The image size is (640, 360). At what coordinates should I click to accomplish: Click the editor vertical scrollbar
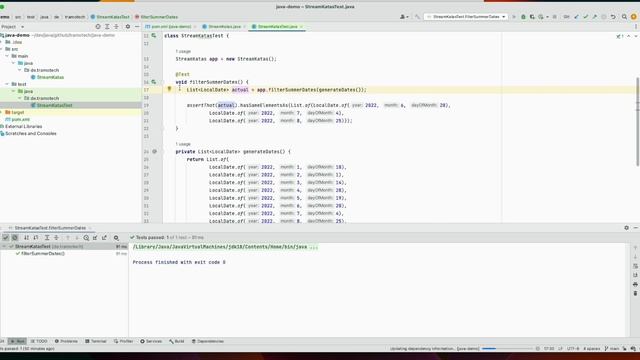[x=638, y=121]
